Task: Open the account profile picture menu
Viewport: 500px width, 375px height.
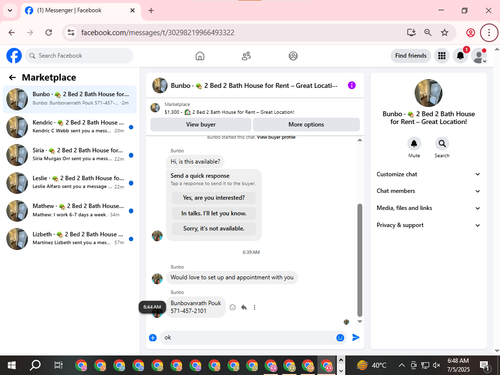Action: coord(479,56)
